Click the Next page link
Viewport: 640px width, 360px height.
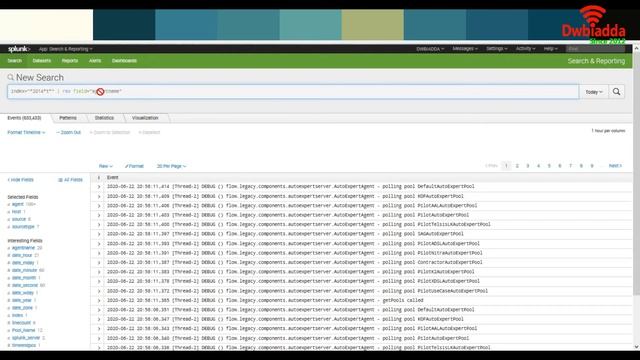615,166
